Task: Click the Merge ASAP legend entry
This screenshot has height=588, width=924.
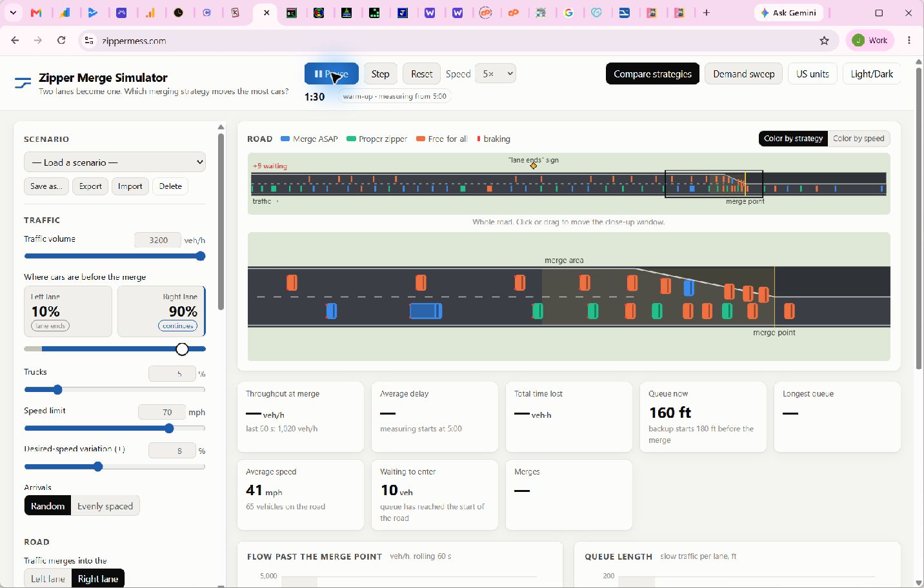Action: pos(309,139)
